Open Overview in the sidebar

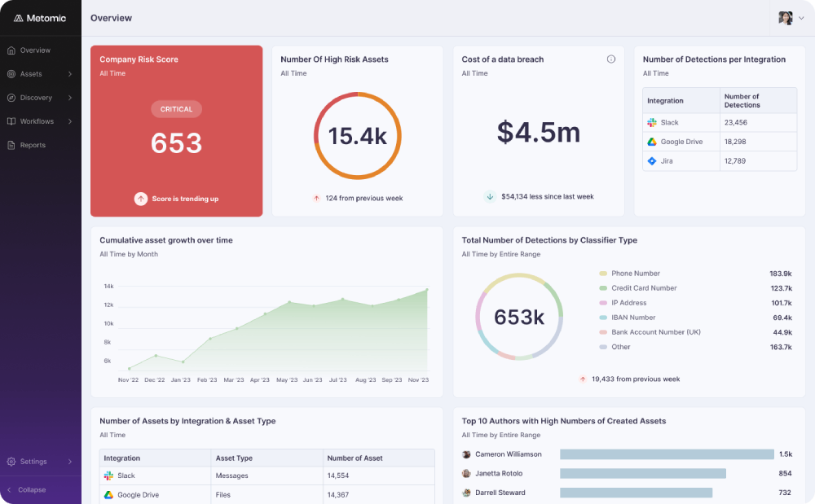[34, 50]
